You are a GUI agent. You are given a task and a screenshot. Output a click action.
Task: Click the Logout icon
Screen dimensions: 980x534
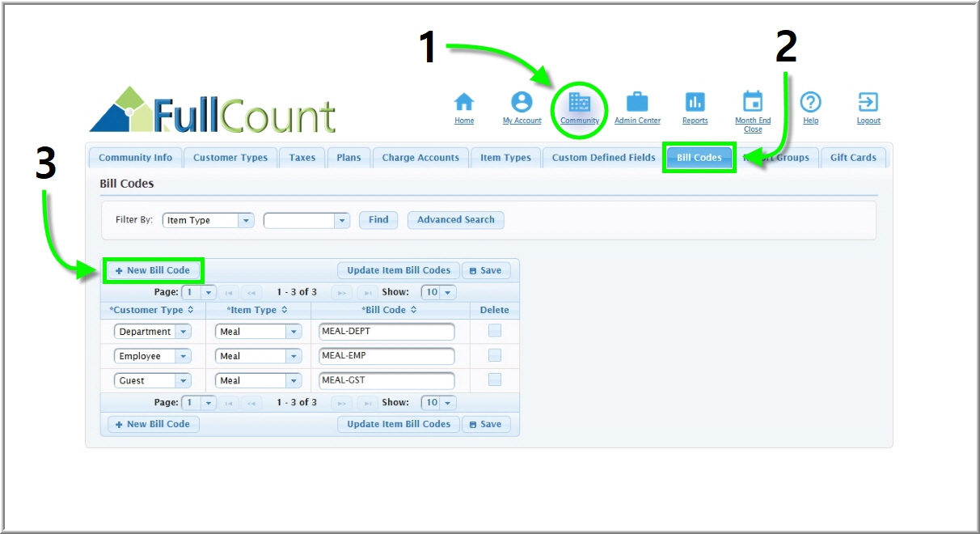click(x=868, y=102)
